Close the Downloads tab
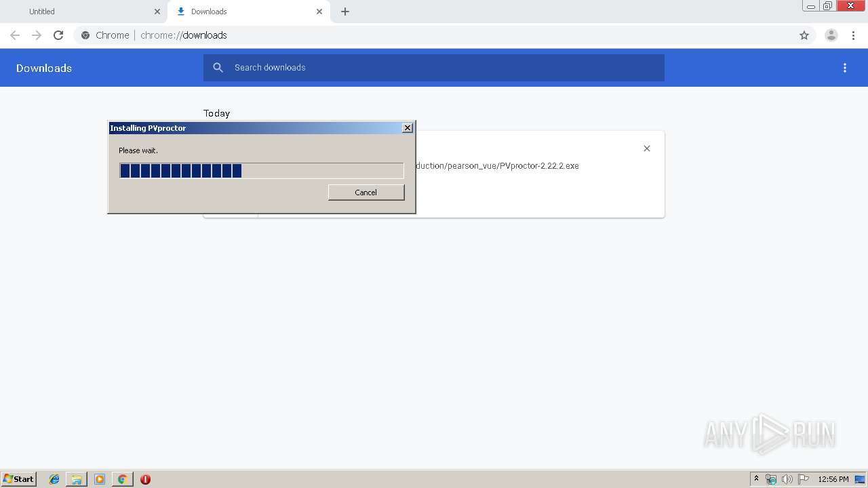The image size is (868, 488). click(x=319, y=12)
